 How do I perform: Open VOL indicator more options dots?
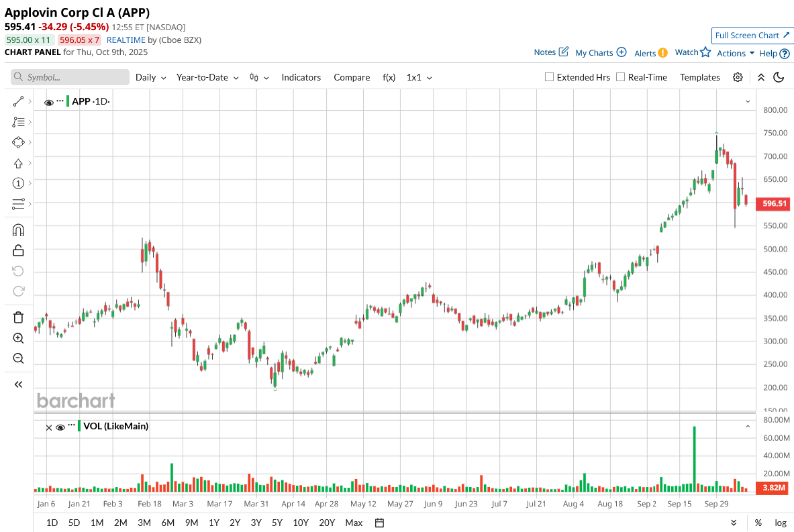point(71,425)
